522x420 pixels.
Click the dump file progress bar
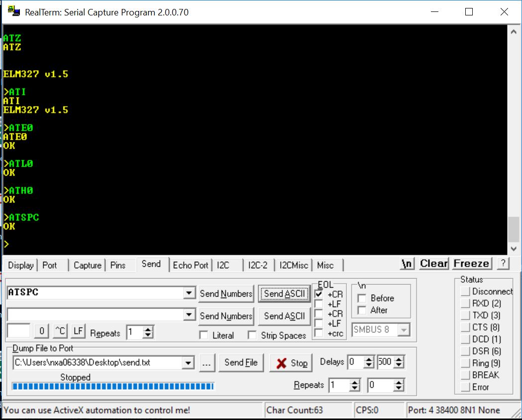point(113,386)
